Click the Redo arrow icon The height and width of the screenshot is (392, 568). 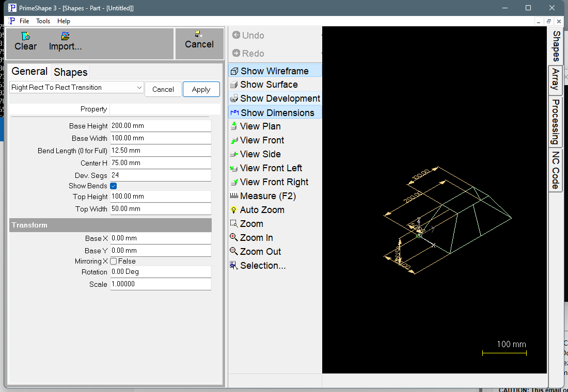point(236,53)
